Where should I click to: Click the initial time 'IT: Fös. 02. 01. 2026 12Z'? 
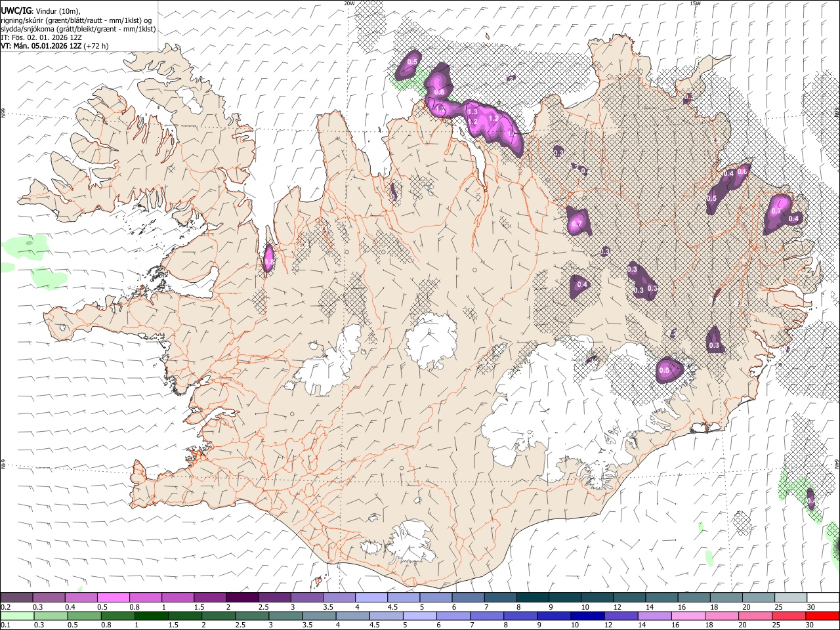click(41, 37)
